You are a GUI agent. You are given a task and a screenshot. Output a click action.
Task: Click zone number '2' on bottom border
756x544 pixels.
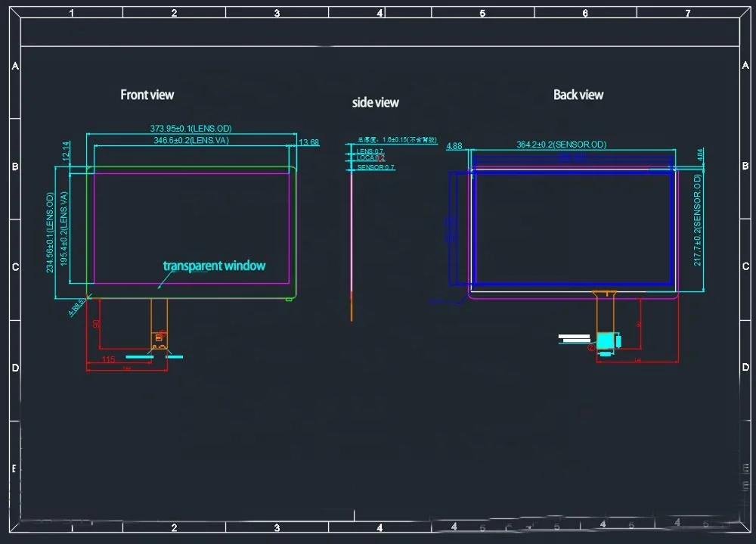174,527
